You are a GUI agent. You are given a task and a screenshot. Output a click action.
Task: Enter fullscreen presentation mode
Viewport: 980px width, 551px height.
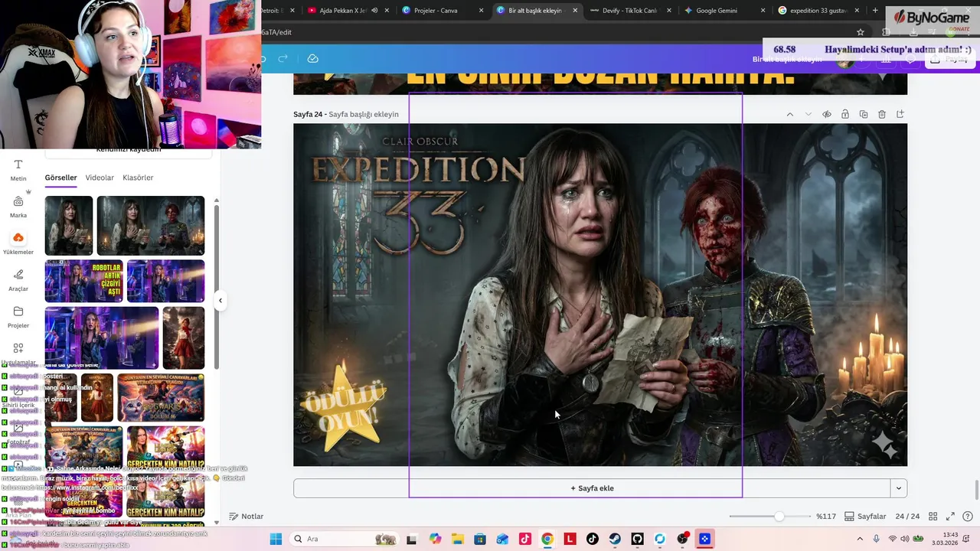click(x=950, y=517)
